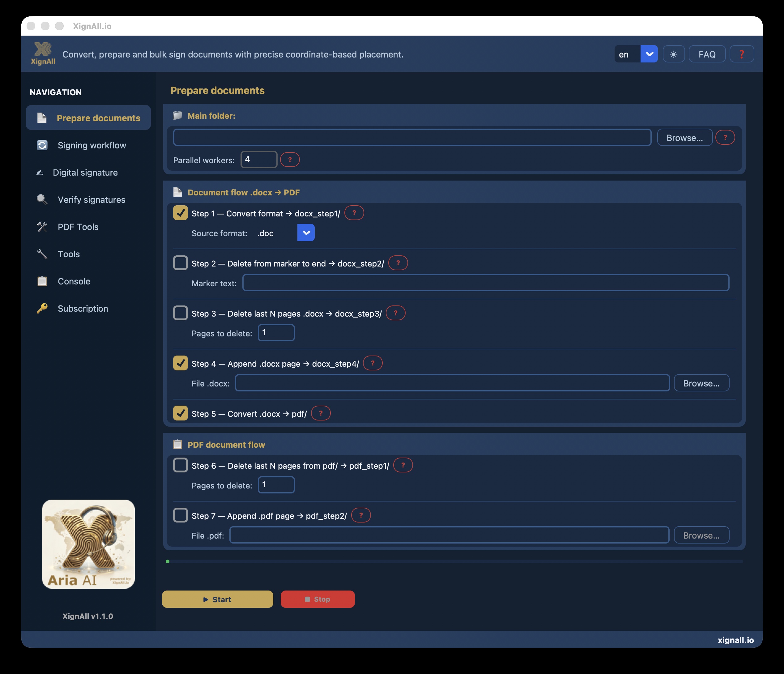
Task: Open the Aria AI assistant thumbnail
Action: click(x=88, y=544)
